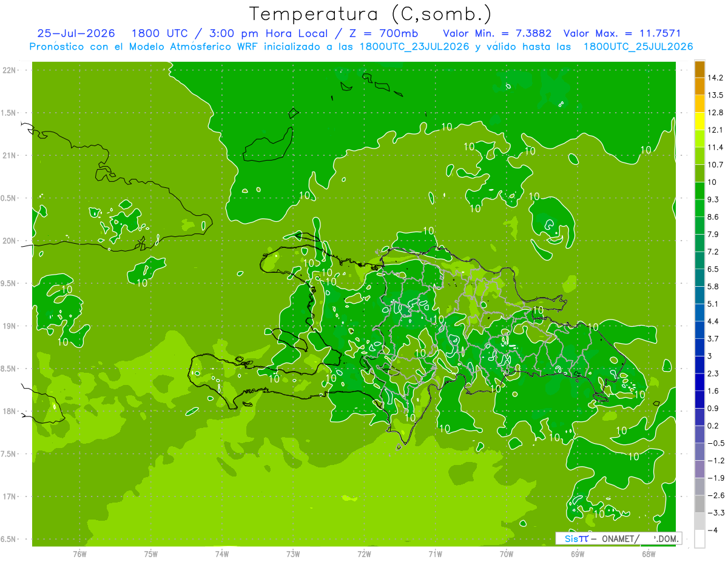
Task: Click the colorbar label '5.8'
Action: click(713, 286)
